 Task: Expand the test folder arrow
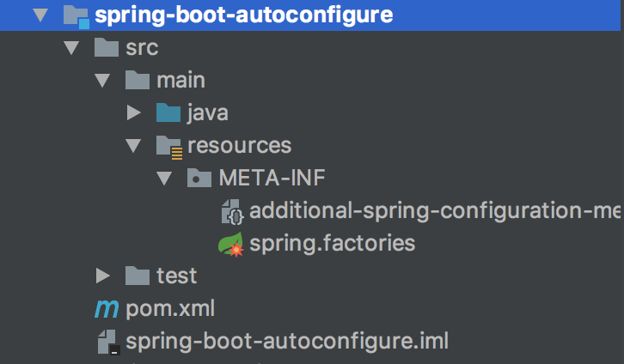[102, 276]
